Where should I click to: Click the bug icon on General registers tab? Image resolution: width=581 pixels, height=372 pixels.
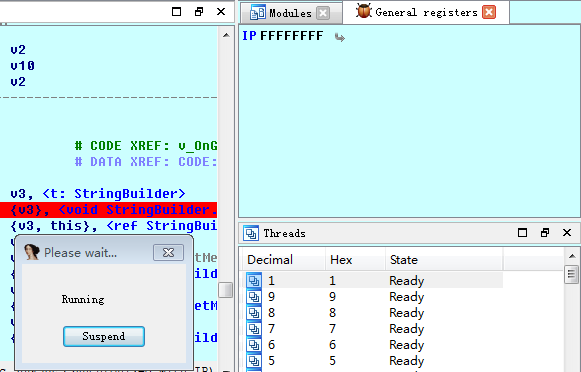tap(363, 11)
